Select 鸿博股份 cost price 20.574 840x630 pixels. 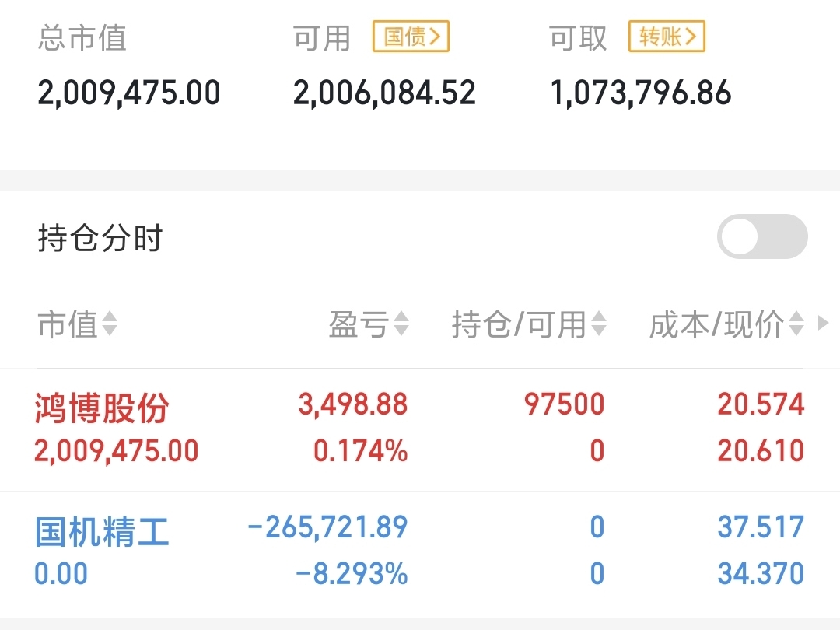point(761,404)
